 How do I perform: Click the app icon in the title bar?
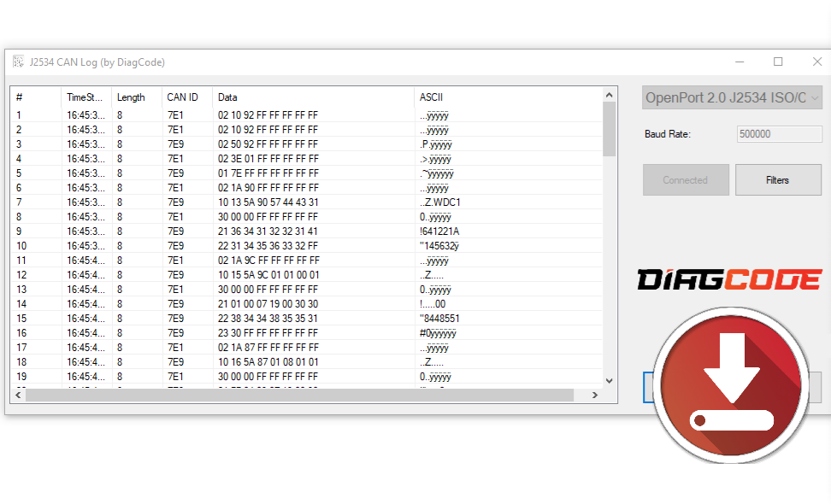tap(18, 62)
